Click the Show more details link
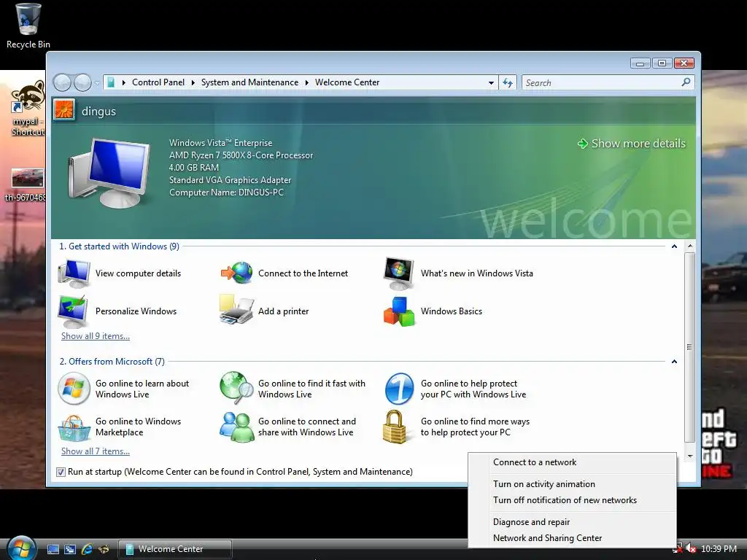Viewport: 747px width, 560px height. [x=638, y=144]
